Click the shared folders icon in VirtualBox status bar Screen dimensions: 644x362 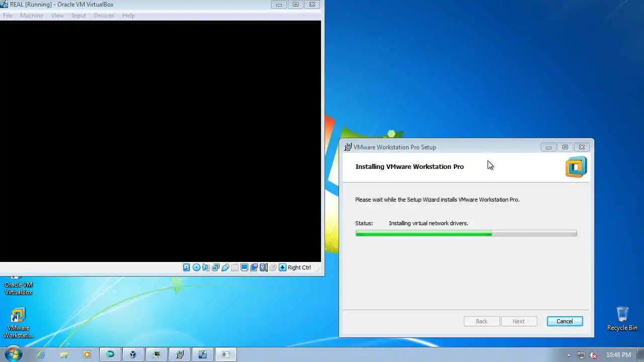click(234, 267)
